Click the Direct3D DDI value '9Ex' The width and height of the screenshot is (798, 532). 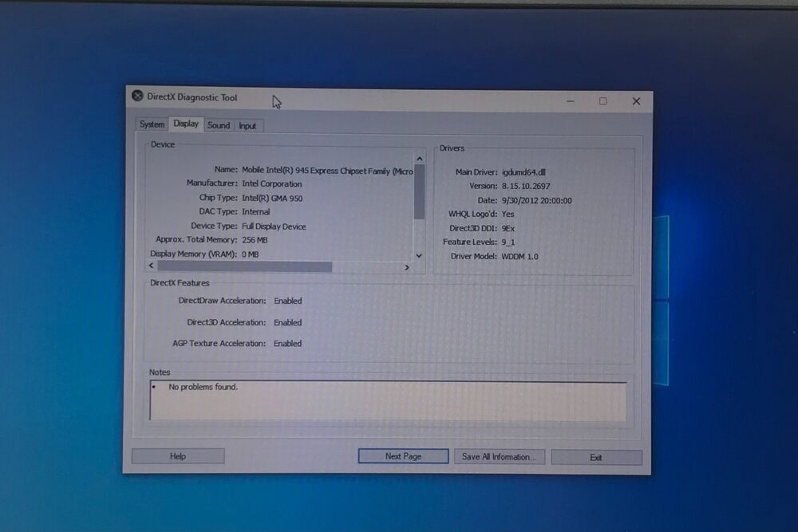508,228
